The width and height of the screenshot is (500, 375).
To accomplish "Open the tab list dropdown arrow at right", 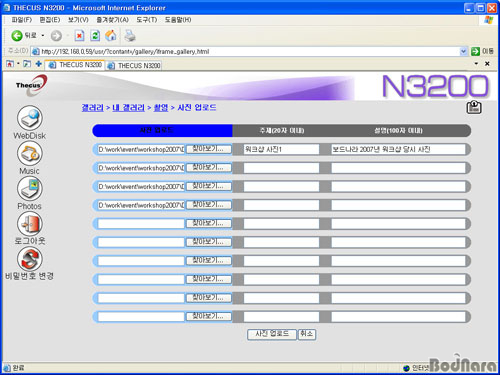I will [x=476, y=64].
